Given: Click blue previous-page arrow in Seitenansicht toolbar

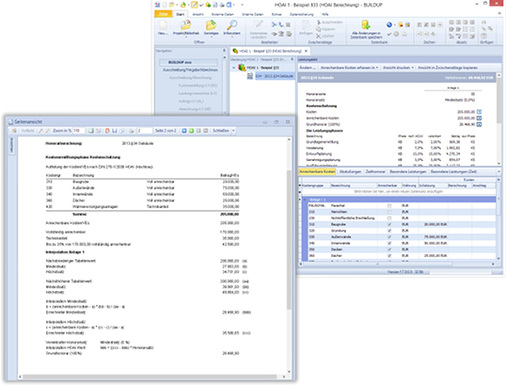Looking at the screenshot, I should coord(184,131).
